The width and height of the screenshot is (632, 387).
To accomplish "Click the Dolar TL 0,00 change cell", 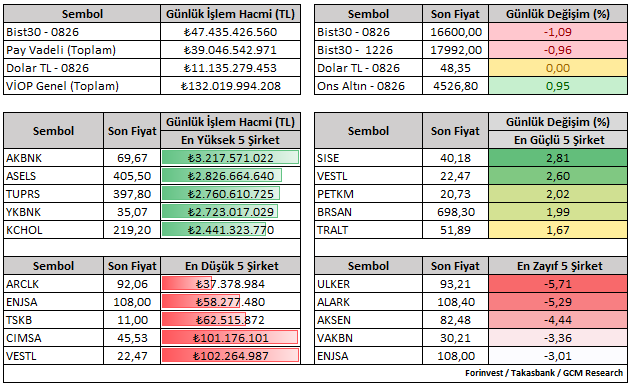I will coord(558,68).
